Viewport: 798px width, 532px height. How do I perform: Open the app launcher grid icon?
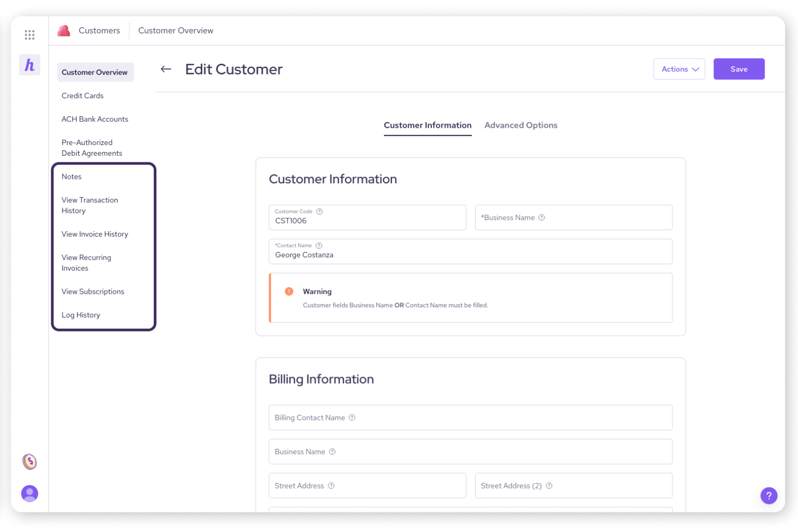coord(30,34)
